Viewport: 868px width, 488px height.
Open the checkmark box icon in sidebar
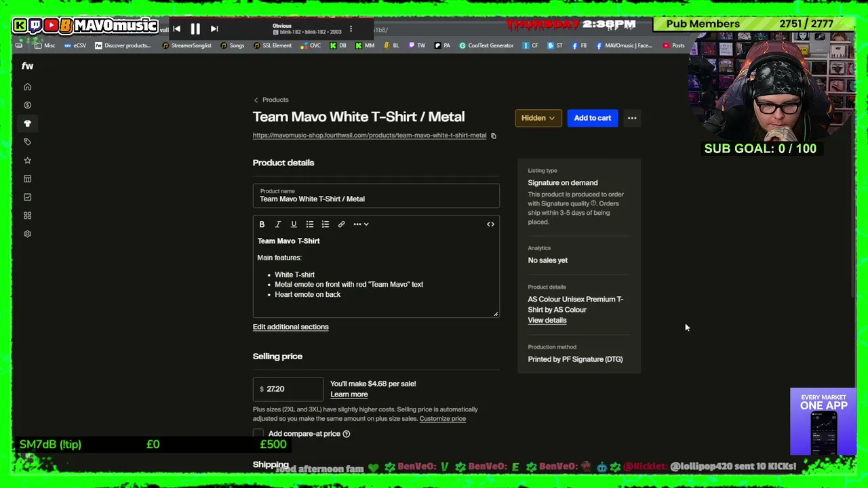click(28, 197)
